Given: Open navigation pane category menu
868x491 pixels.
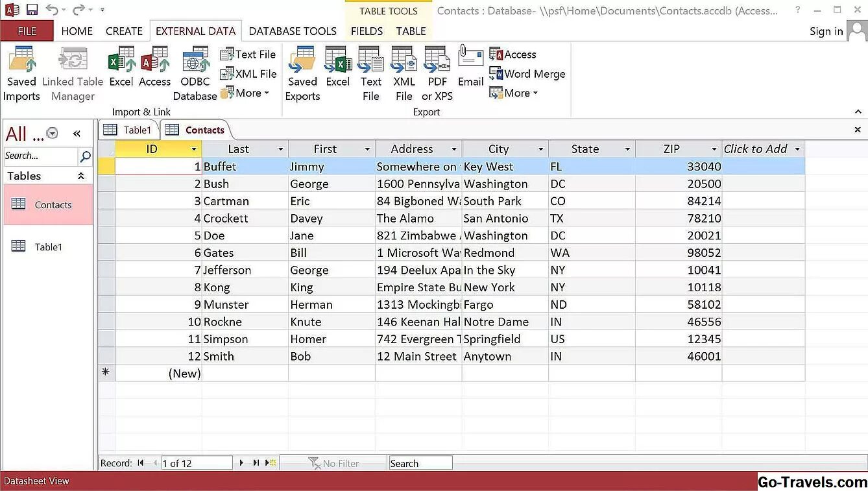Looking at the screenshot, I should [x=53, y=134].
